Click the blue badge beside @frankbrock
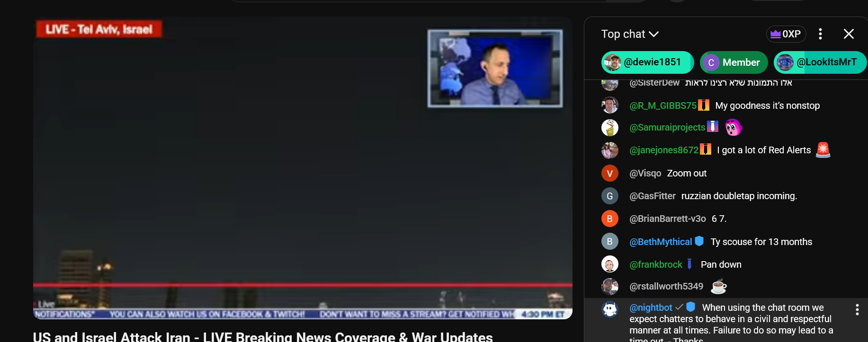This screenshot has width=868, height=342. pos(689,264)
